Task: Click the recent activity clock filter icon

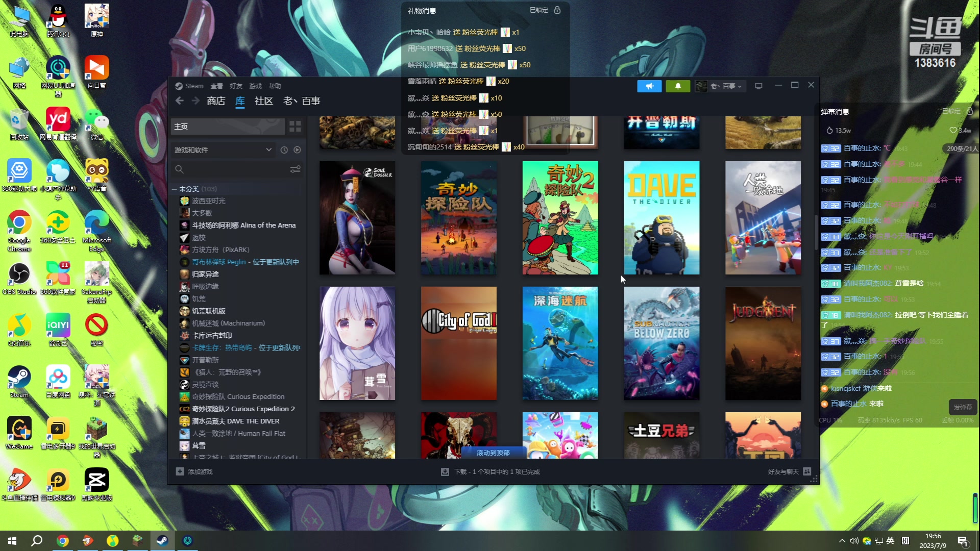Action: 284,150
